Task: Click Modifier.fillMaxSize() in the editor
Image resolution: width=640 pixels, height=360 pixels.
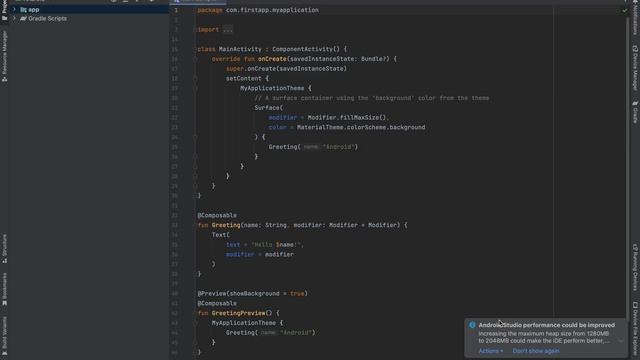Action: 347,118
